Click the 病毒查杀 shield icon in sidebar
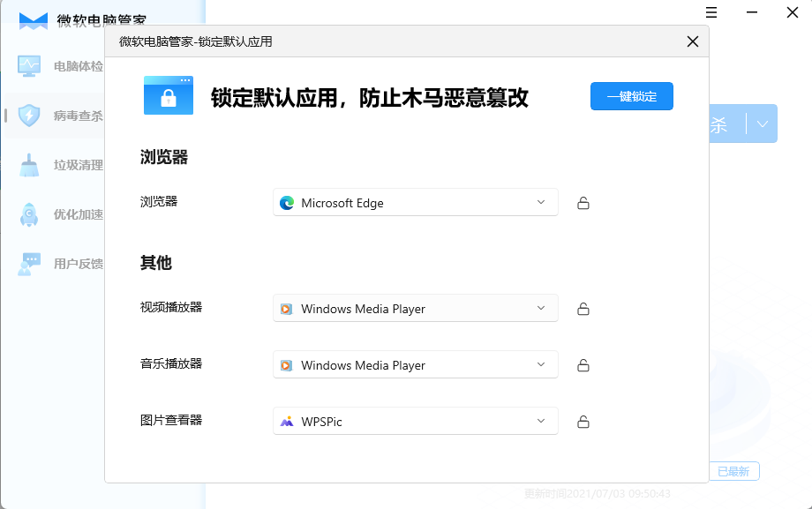 29,115
